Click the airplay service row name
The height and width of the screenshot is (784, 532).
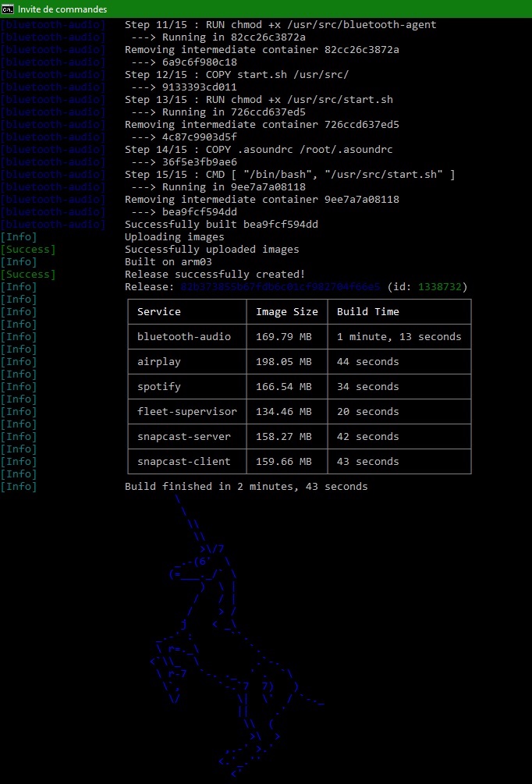pyautogui.click(x=159, y=362)
